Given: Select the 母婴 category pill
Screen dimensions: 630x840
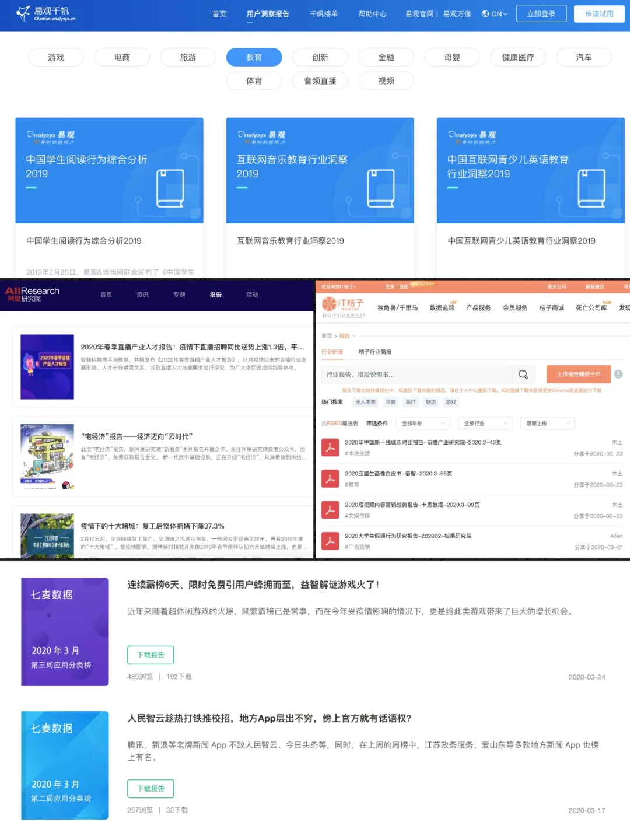Looking at the screenshot, I should tap(452, 57).
